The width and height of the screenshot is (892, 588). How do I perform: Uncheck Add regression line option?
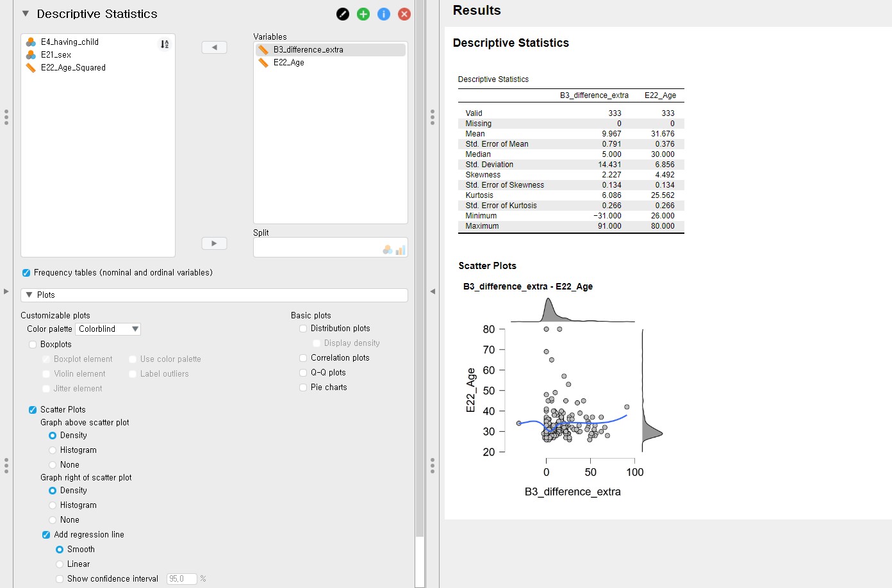click(x=46, y=535)
